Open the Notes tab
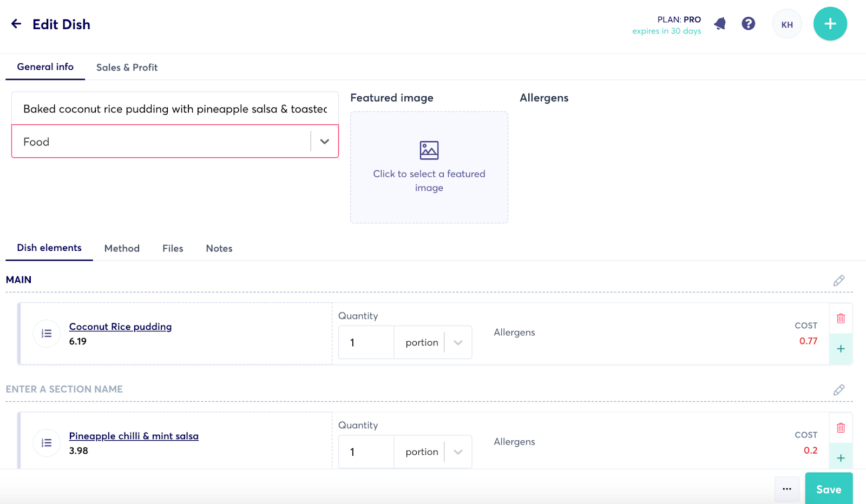The height and width of the screenshot is (504, 866). [219, 248]
